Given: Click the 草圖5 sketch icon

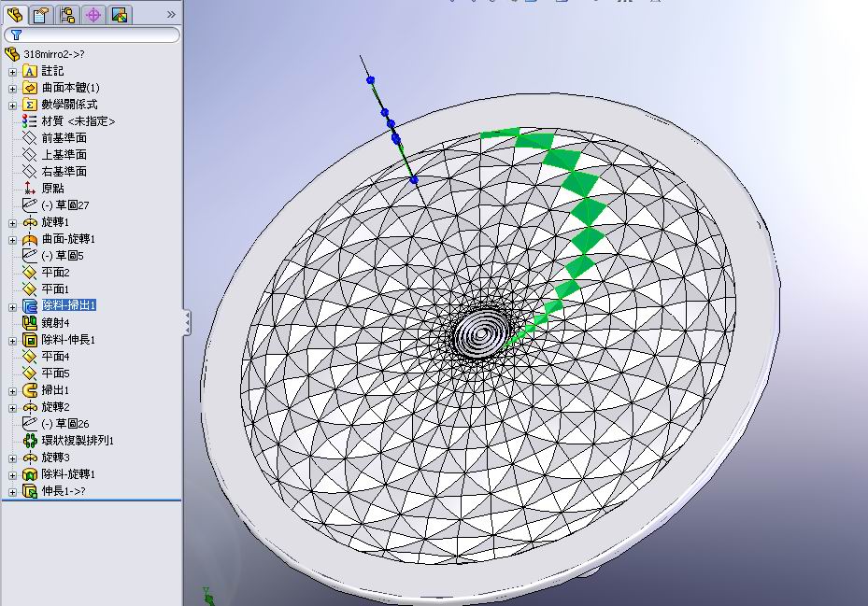Looking at the screenshot, I should (x=29, y=255).
